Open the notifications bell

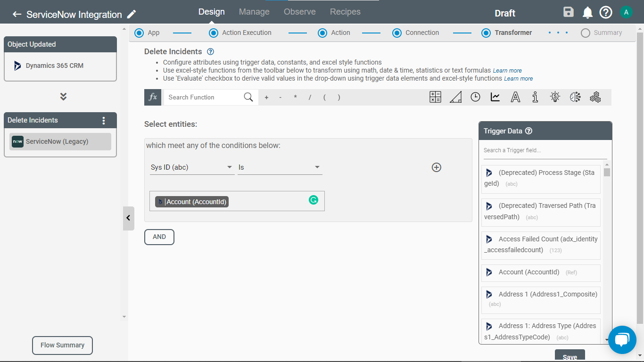[x=587, y=13]
